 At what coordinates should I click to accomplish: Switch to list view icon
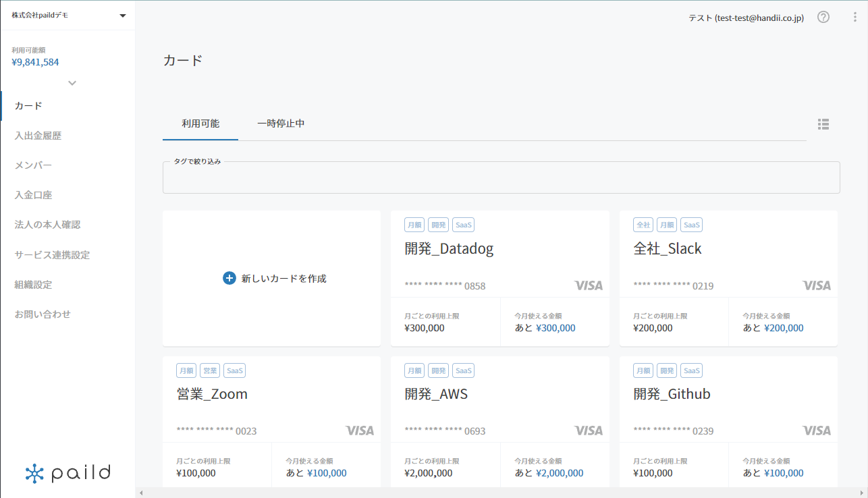[823, 124]
